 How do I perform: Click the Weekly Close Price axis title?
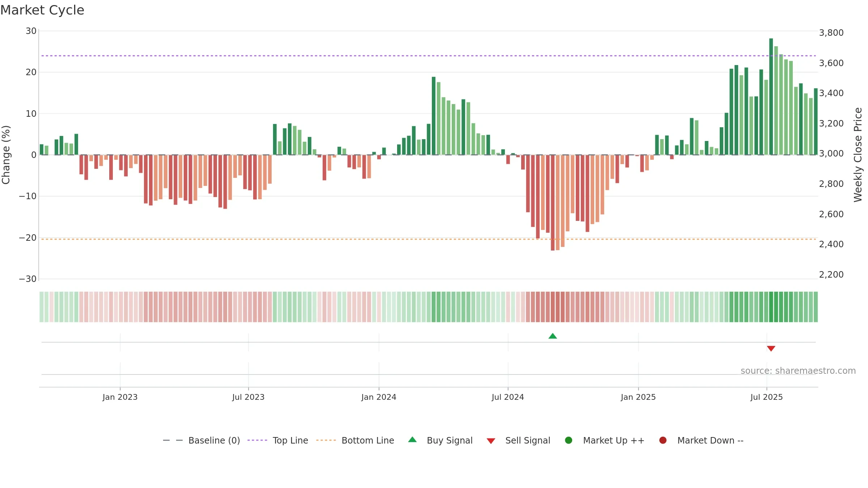point(858,155)
